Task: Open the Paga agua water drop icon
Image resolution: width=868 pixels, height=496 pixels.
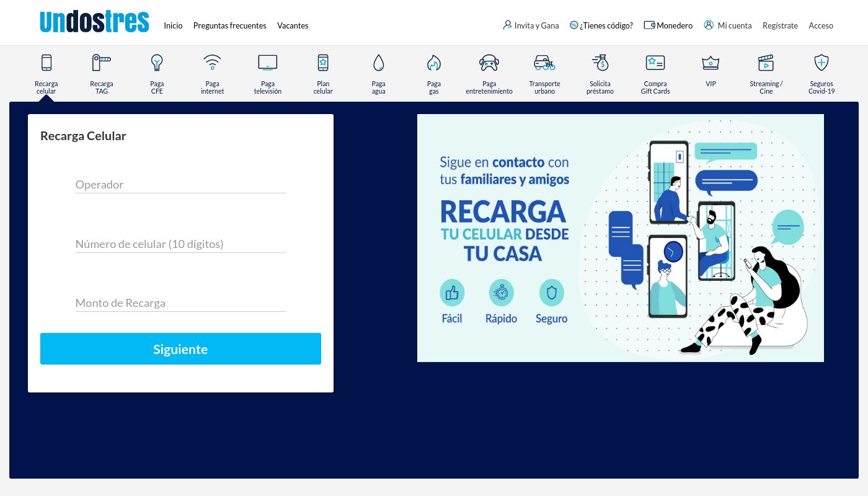Action: pyautogui.click(x=378, y=63)
